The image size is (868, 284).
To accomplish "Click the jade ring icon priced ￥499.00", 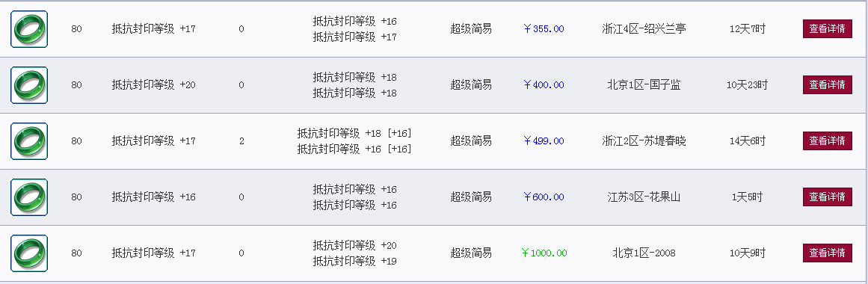I will point(29,141).
